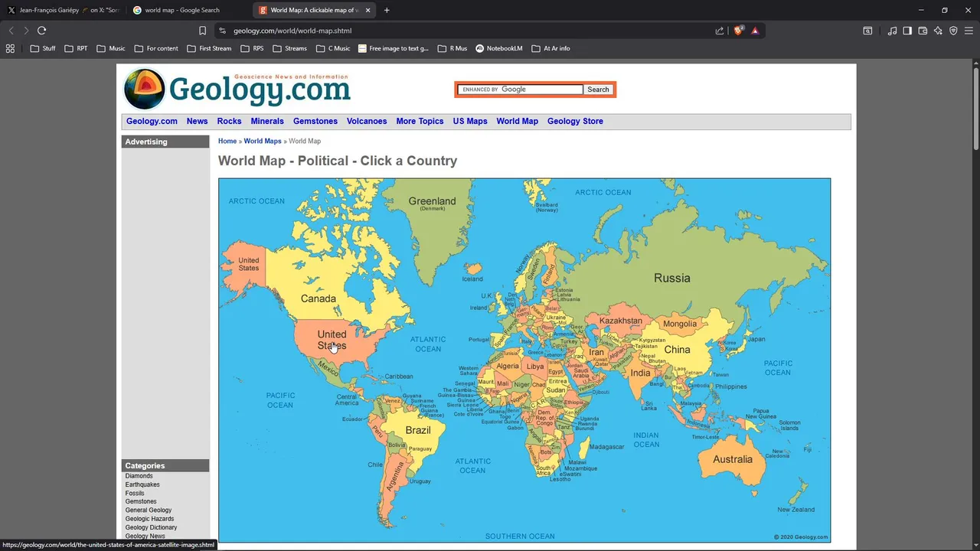Click China on the world map

(x=677, y=350)
